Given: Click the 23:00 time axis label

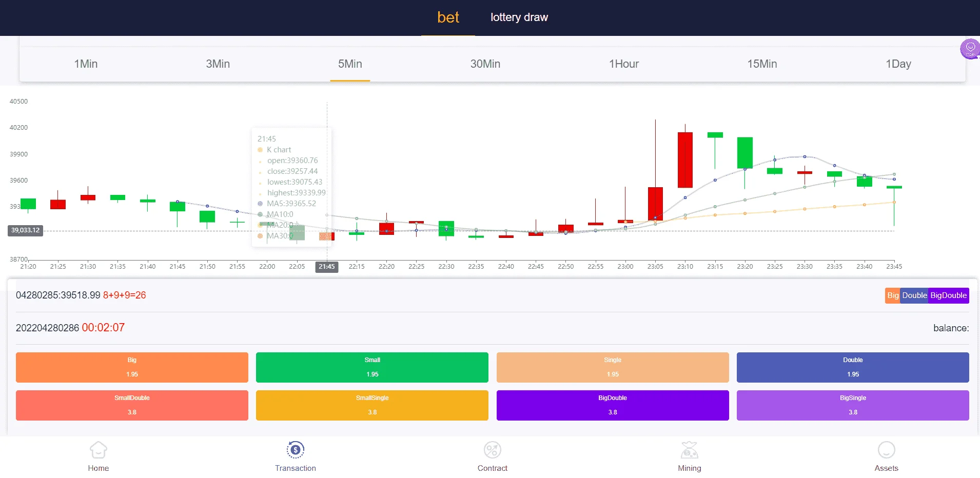Looking at the screenshot, I should [x=625, y=267].
